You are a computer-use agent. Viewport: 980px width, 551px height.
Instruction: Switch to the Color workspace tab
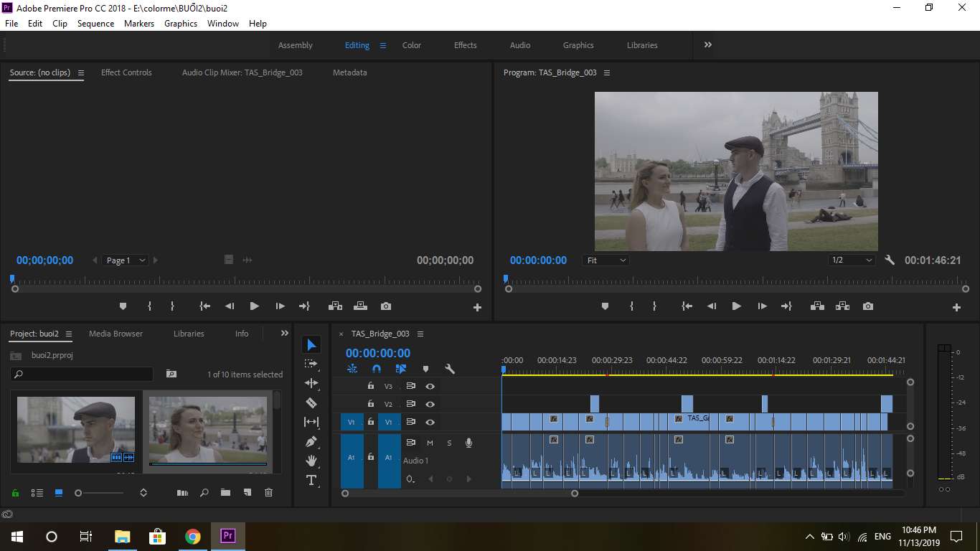pos(412,45)
